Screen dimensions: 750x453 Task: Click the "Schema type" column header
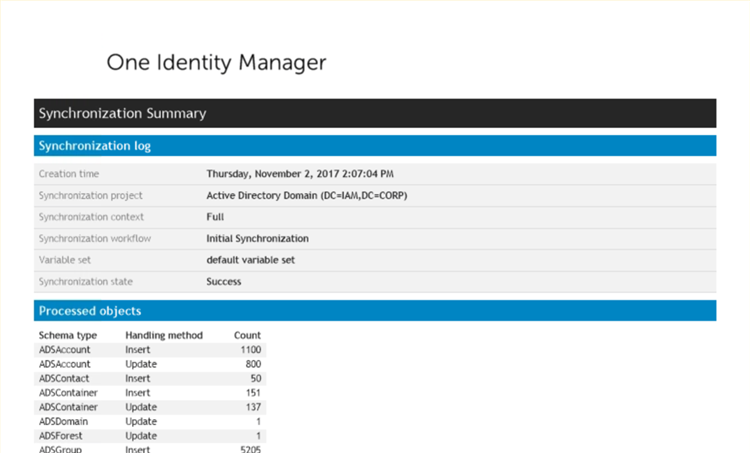[x=68, y=335]
